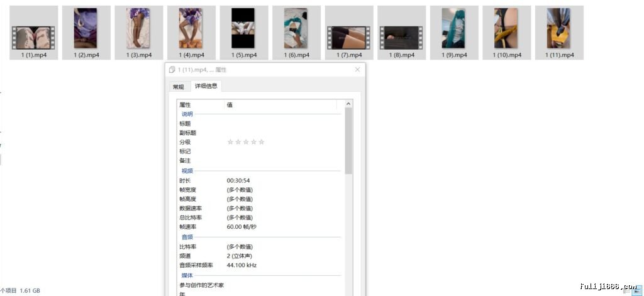This screenshot has height=296, width=644.
Task: Click the 44.100 kHz sample rate value
Action: [x=241, y=265]
